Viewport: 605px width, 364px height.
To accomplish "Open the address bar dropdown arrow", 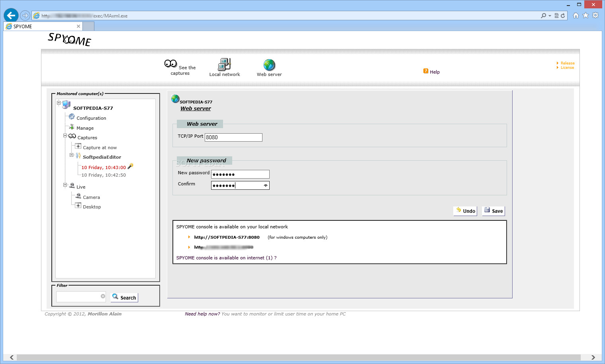I will 550,16.
